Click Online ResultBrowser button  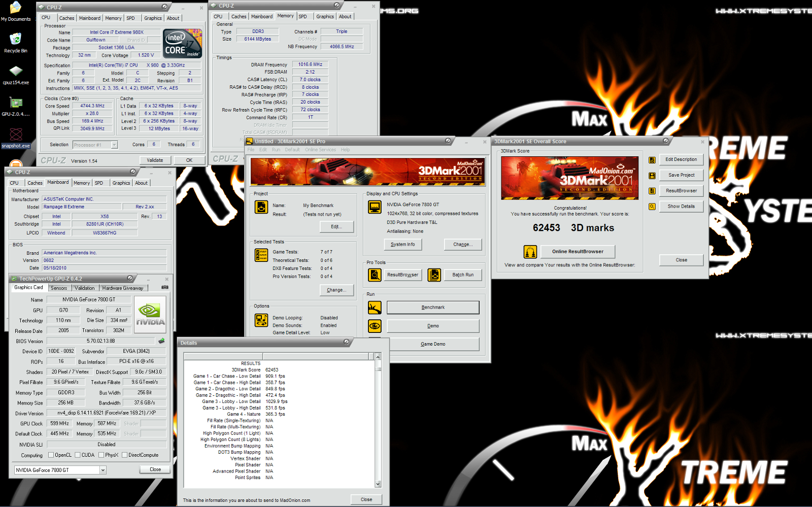point(578,252)
